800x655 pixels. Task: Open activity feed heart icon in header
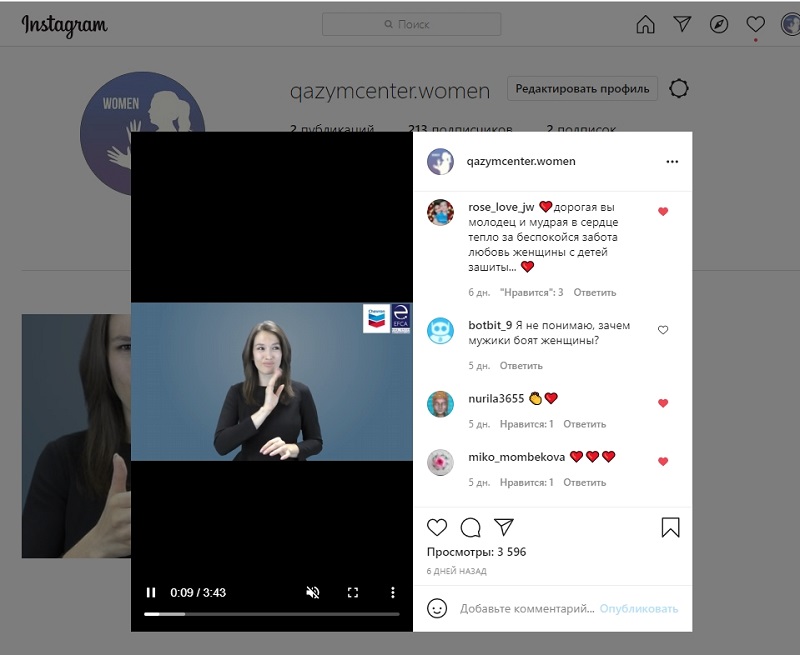tap(756, 25)
